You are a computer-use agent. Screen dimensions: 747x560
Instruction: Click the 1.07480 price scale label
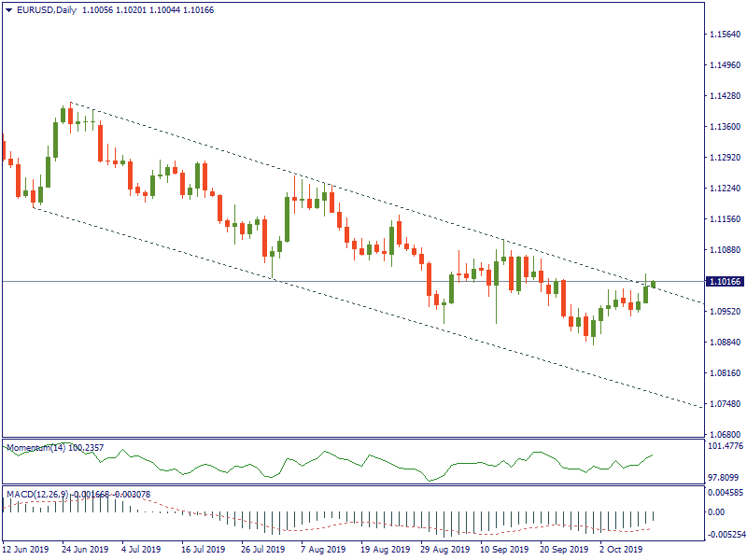pos(725,404)
